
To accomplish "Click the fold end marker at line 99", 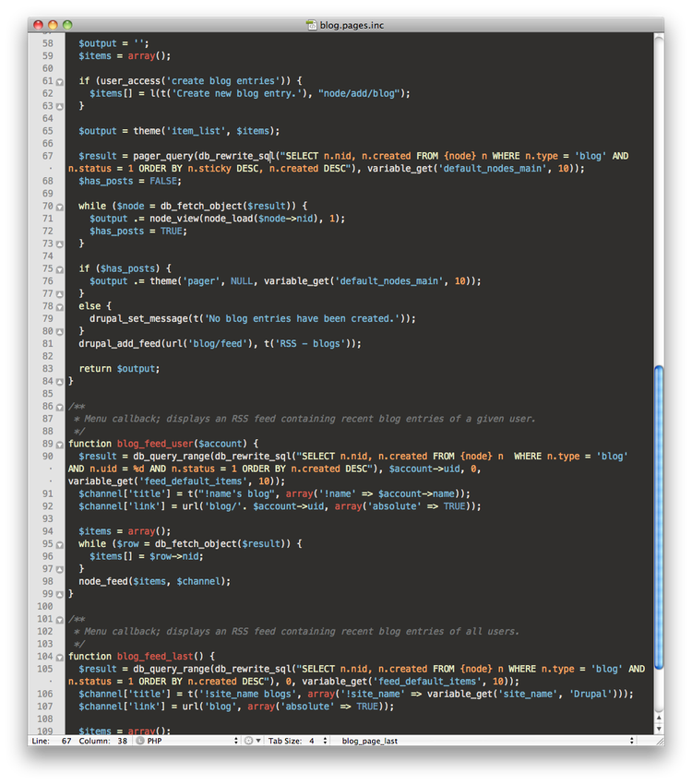I will [x=59, y=595].
